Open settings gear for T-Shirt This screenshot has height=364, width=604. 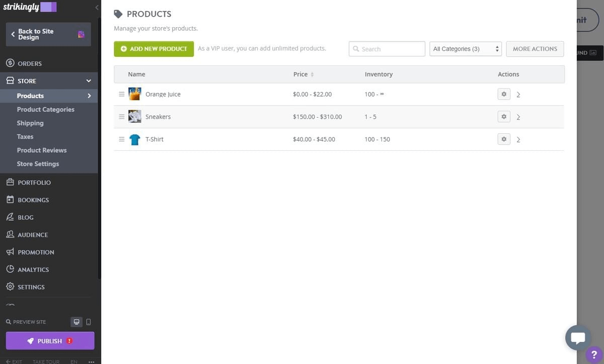click(x=504, y=139)
